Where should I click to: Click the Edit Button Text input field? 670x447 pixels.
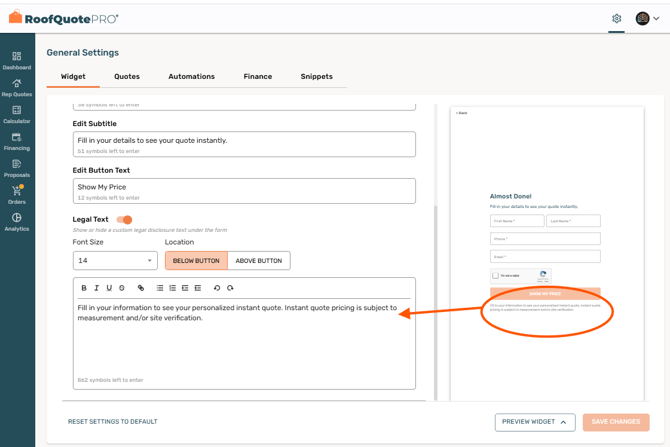(x=244, y=187)
